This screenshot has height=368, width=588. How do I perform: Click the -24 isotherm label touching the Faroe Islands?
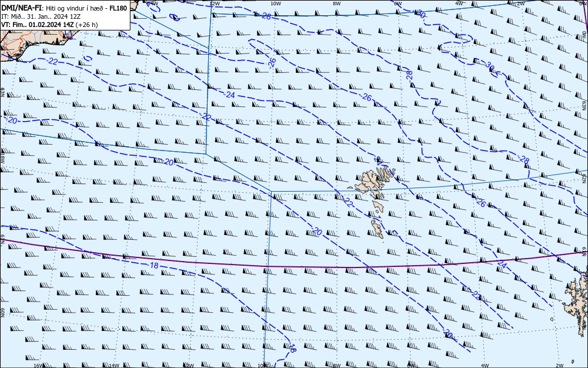pos(378,161)
